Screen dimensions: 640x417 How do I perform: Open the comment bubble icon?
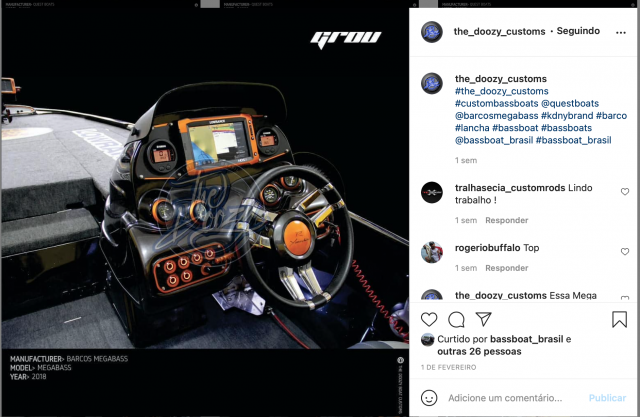456,319
